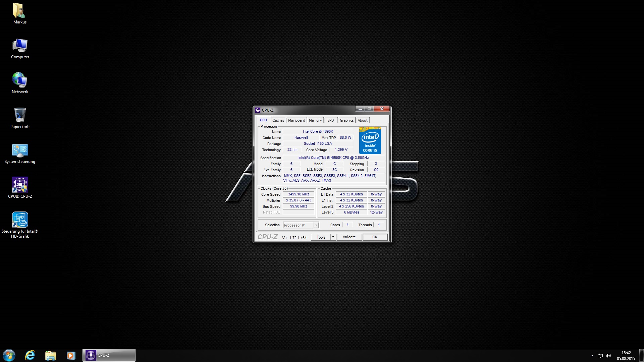
Task: Open the Markus user folder icon
Action: (18, 11)
